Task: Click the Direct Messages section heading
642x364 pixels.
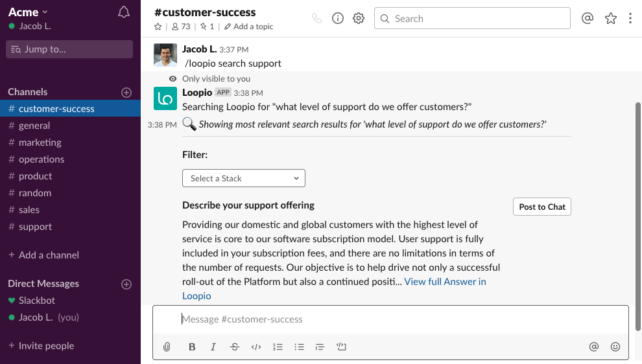Action: click(x=43, y=284)
